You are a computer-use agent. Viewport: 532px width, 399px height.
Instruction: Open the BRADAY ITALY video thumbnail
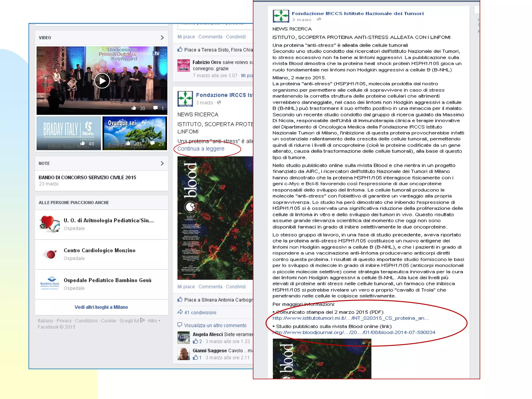point(69,133)
